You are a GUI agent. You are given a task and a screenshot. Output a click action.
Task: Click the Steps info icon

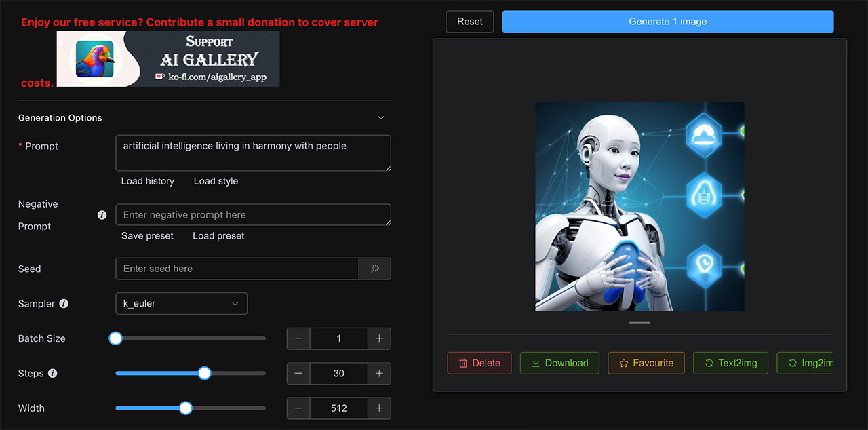pos(53,374)
